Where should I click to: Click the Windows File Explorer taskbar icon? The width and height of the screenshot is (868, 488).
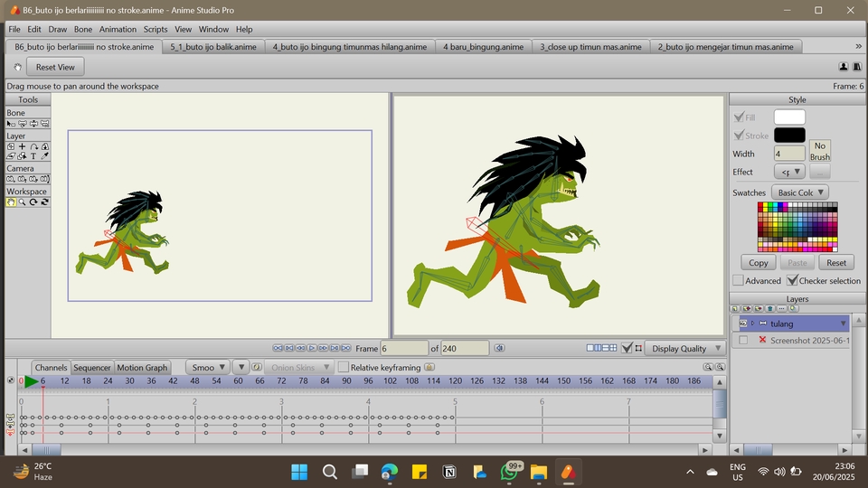(x=538, y=472)
